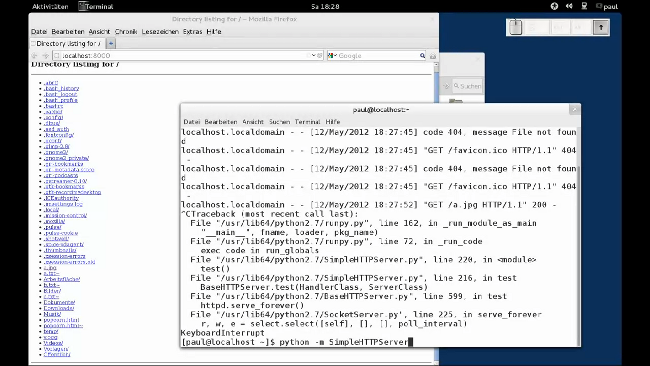
Task: Open the .bash_profile link
Action: point(61,100)
